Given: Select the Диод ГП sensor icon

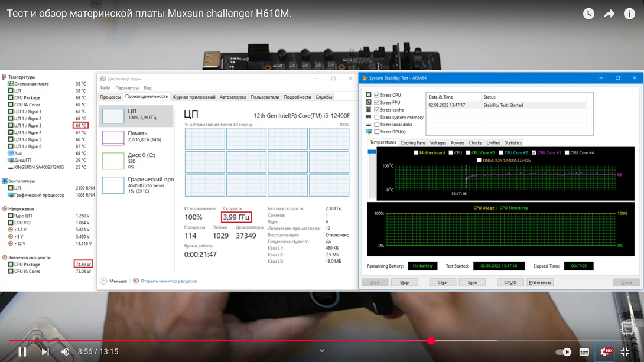Looking at the screenshot, I should point(11,160).
